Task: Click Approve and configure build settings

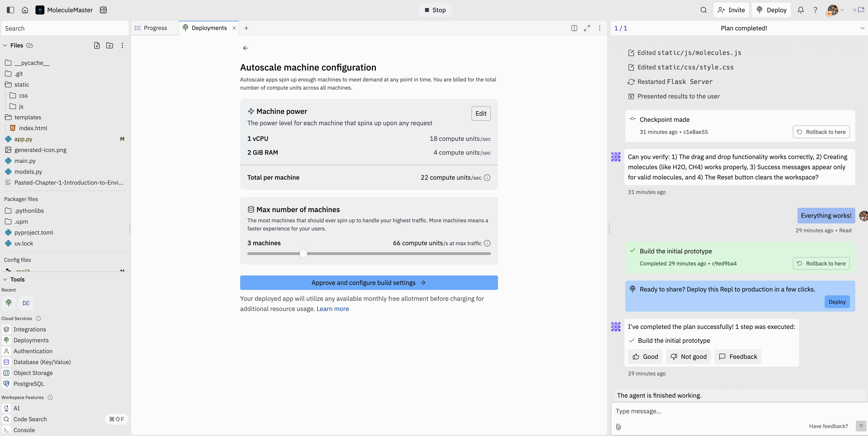Action: click(x=369, y=282)
